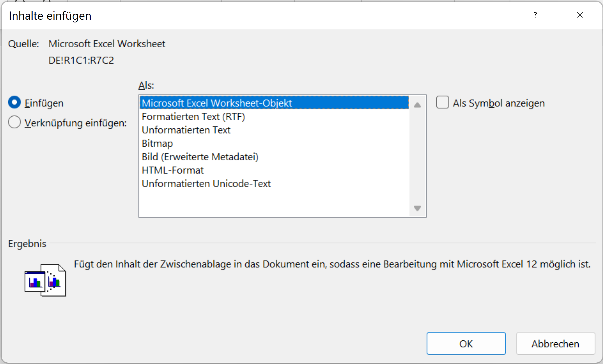This screenshot has height=364, width=603.
Task: Pick Unformatierten Text from list
Action: [274, 130]
